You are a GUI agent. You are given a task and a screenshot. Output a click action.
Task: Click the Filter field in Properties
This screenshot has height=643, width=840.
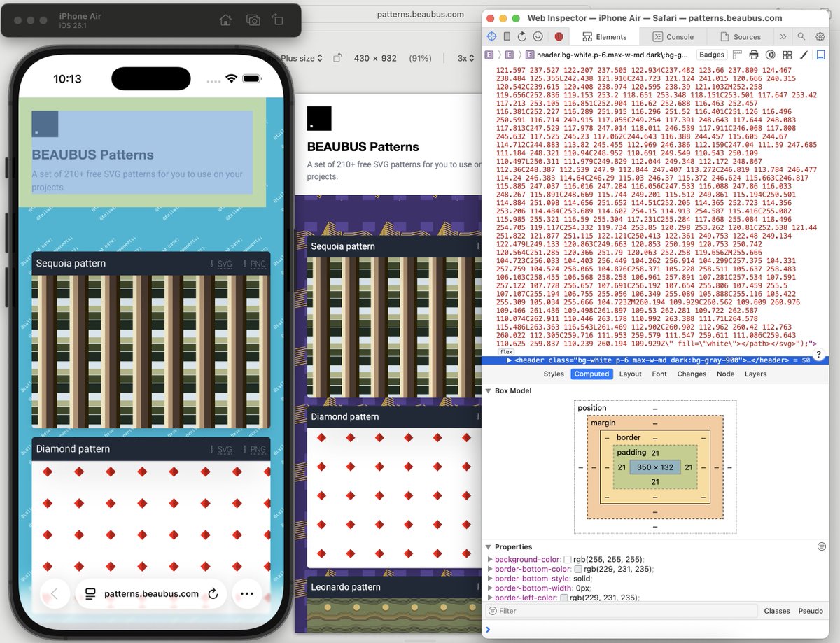(x=622, y=611)
